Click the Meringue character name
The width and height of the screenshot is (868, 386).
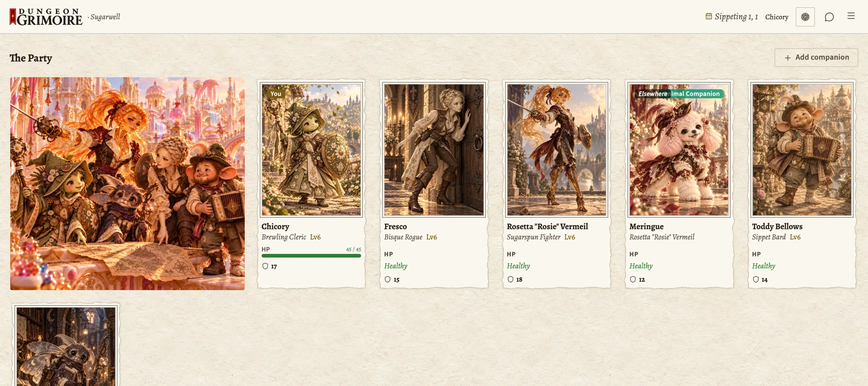(646, 226)
